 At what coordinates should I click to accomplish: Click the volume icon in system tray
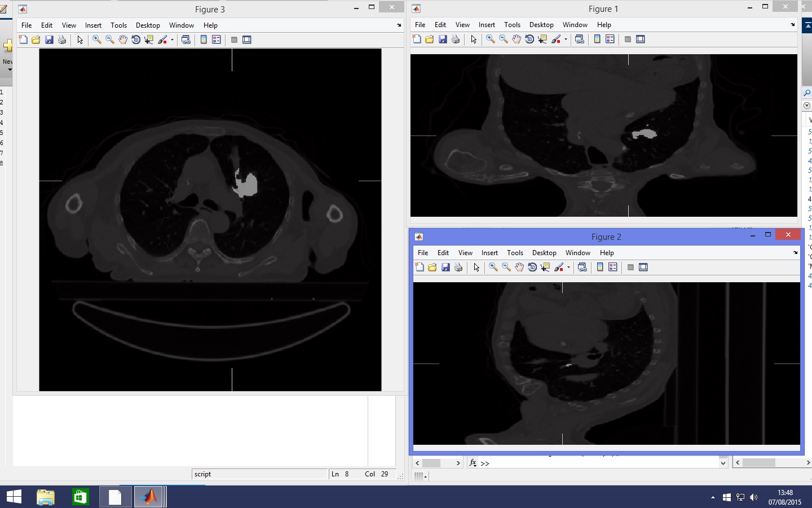754,497
